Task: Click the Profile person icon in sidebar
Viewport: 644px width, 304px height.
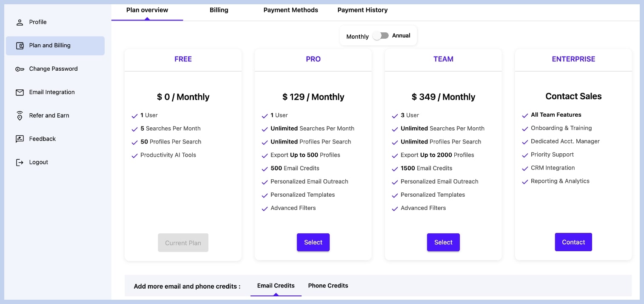Action: click(x=20, y=23)
